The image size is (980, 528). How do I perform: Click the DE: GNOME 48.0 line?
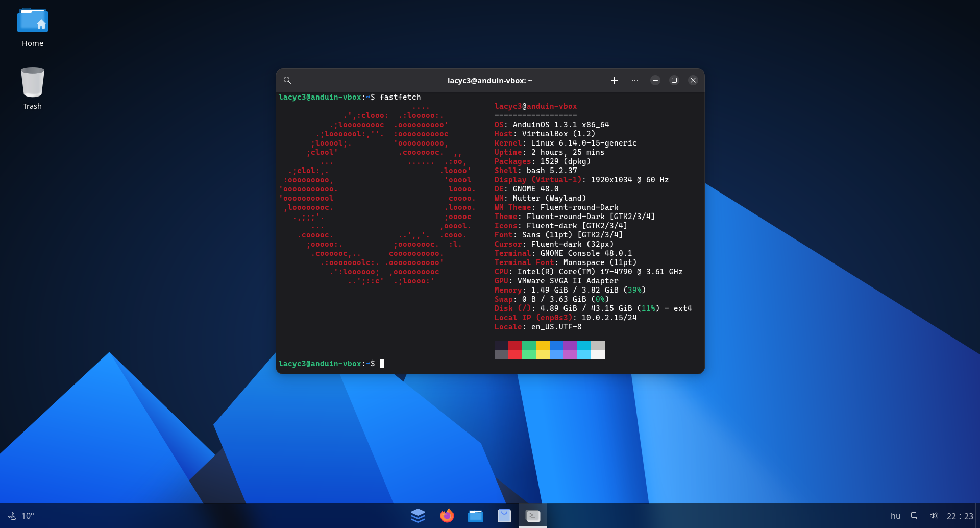(x=526, y=189)
